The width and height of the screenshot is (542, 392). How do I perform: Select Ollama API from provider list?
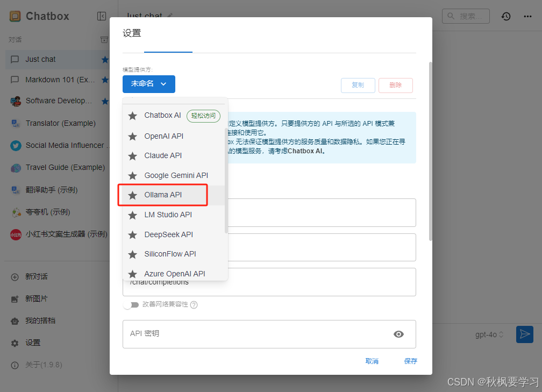(174, 195)
